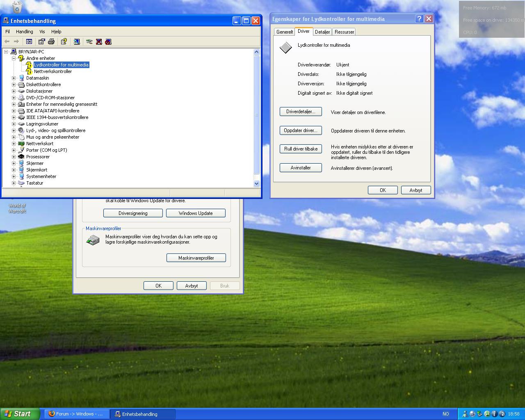The image size is (525, 420).
Task: Click the Update driver toolbar icon
Action: [x=89, y=41]
